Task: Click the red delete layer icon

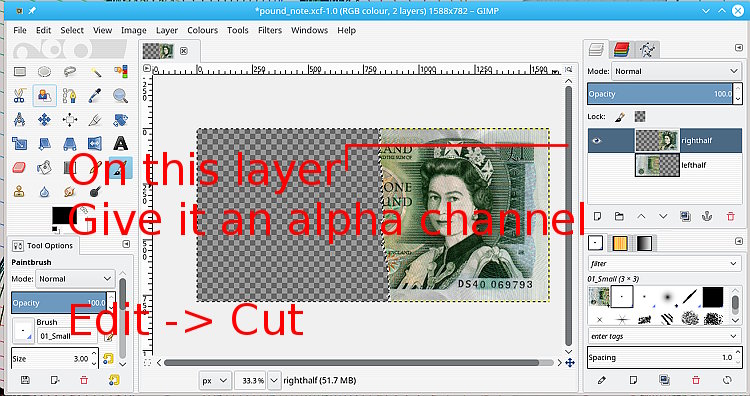Action: click(x=730, y=217)
